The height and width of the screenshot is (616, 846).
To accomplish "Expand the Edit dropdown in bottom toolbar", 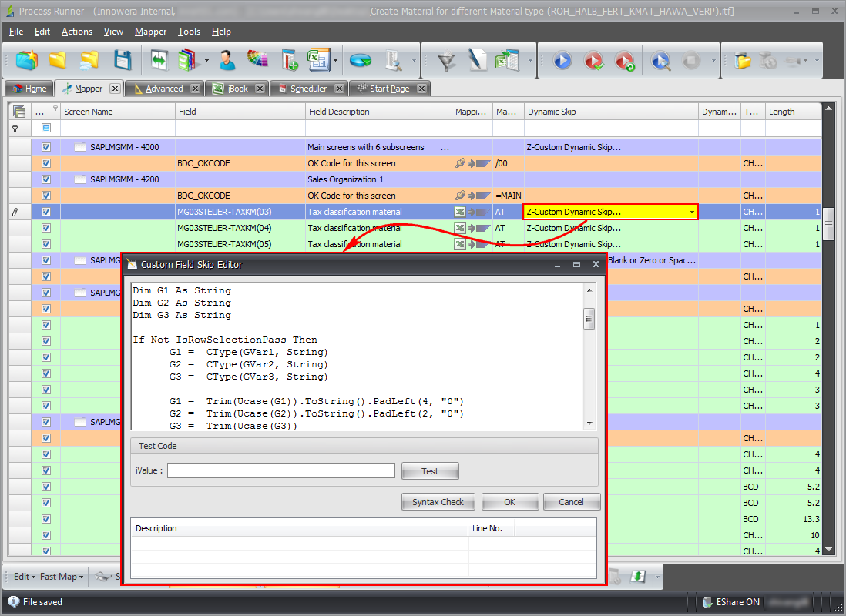I will click(25, 577).
